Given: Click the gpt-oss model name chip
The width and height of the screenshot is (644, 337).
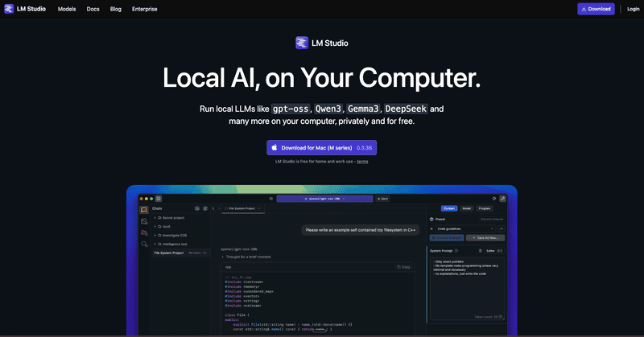Looking at the screenshot, I should (291, 109).
